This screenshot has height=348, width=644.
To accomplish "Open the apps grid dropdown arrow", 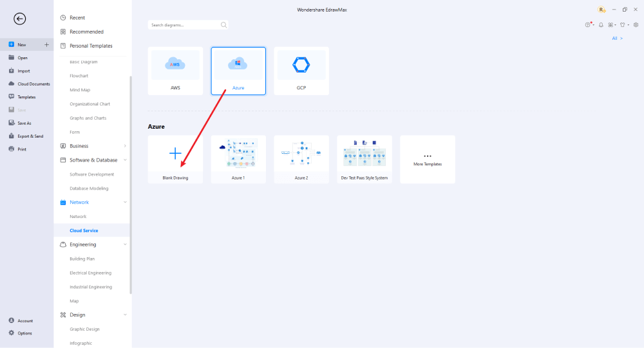I will click(x=615, y=26).
